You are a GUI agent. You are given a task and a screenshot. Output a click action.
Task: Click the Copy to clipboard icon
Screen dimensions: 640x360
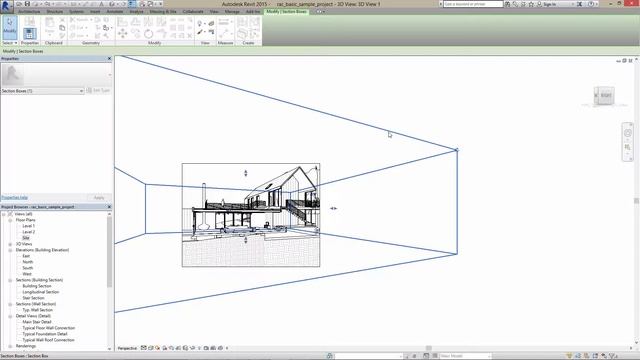pos(62,28)
